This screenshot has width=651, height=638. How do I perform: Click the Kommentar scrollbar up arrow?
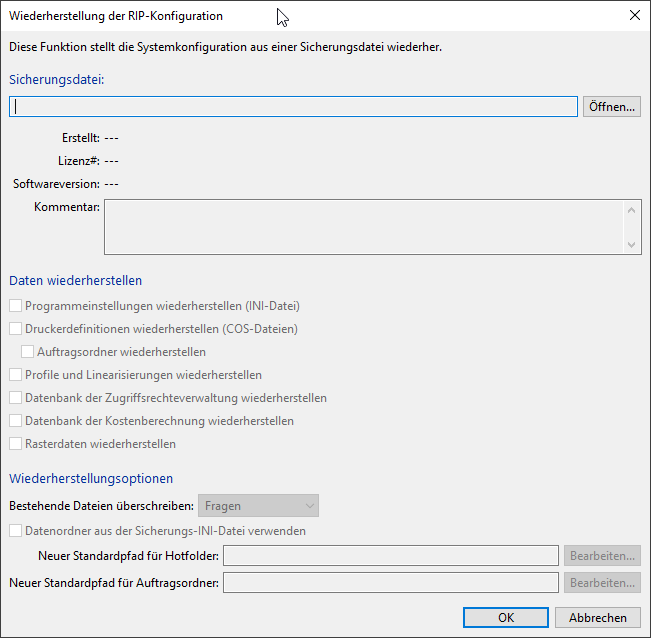(632, 210)
